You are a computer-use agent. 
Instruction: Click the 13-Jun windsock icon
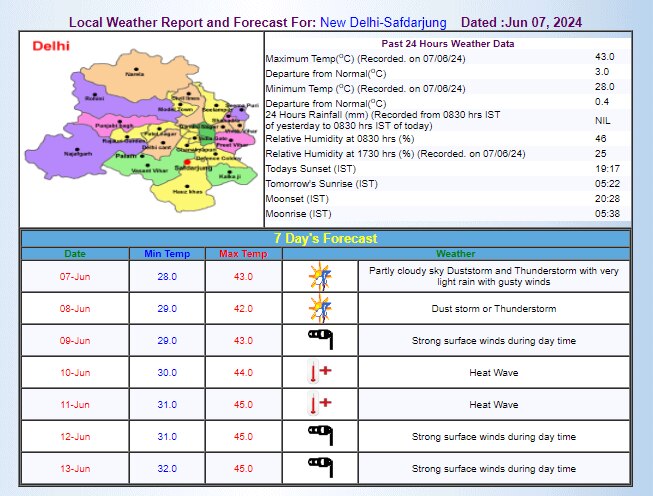(320, 467)
